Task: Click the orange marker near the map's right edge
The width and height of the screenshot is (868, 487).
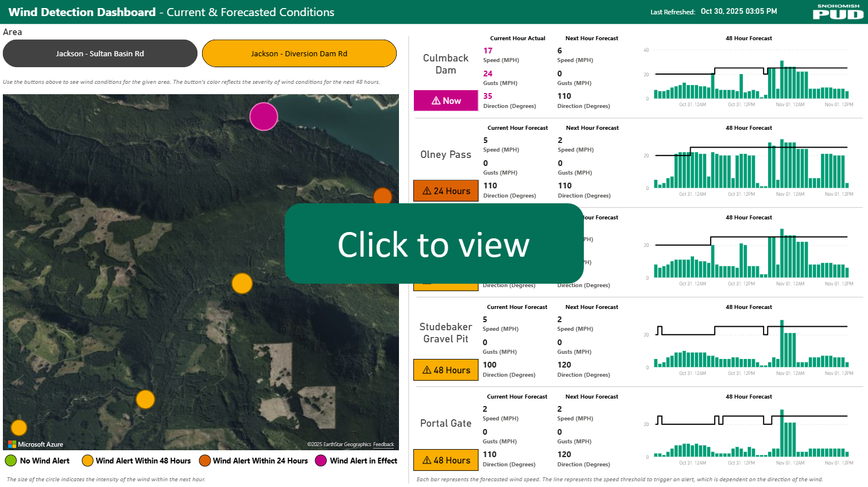Action: pyautogui.click(x=382, y=196)
